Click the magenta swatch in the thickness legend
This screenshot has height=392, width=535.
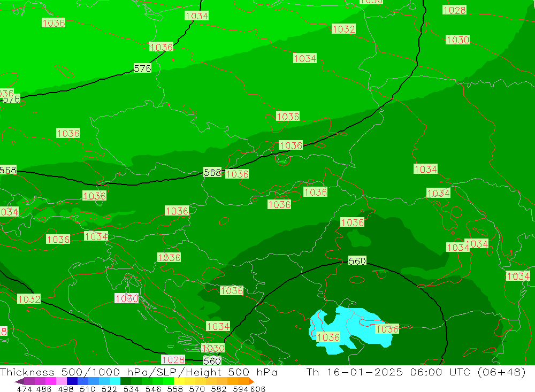[50, 381]
